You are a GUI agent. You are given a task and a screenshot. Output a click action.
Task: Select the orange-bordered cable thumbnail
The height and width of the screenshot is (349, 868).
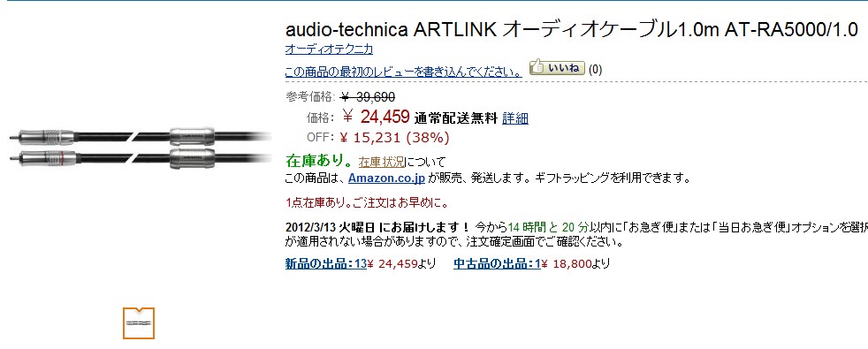pos(139,323)
